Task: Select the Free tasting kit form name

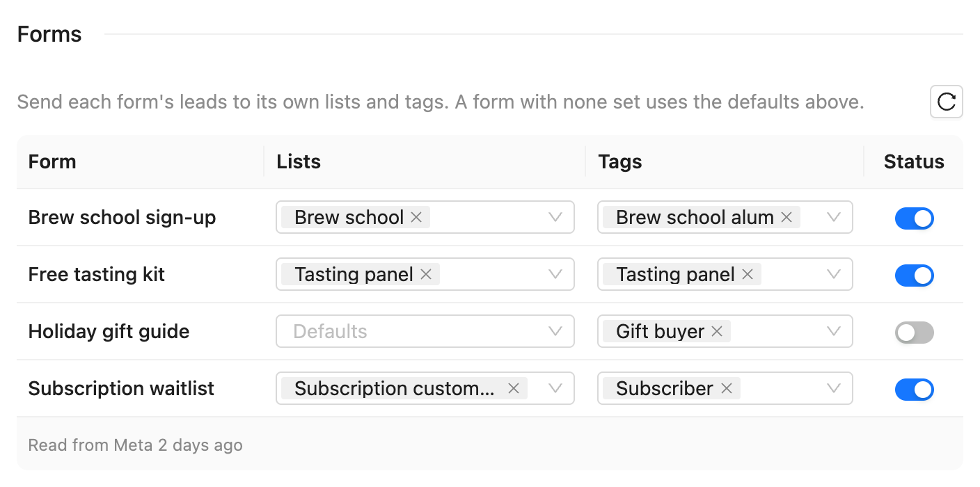Action: [x=96, y=275]
